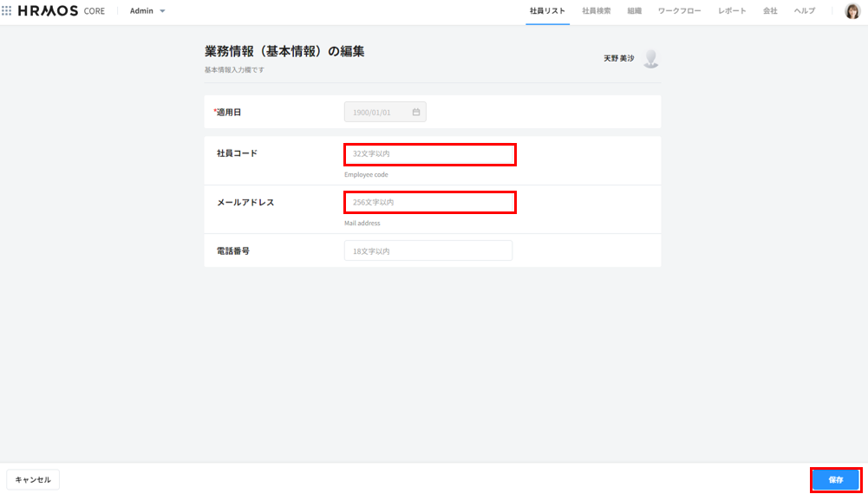The image size is (868, 494).
Task: Switch to 社員リスト tab
Action: pyautogui.click(x=547, y=11)
